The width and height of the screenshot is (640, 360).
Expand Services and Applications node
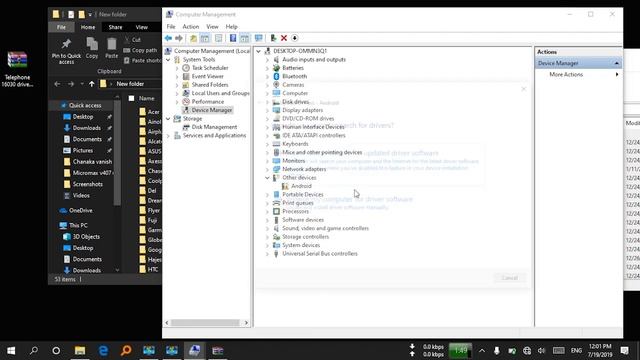168,136
